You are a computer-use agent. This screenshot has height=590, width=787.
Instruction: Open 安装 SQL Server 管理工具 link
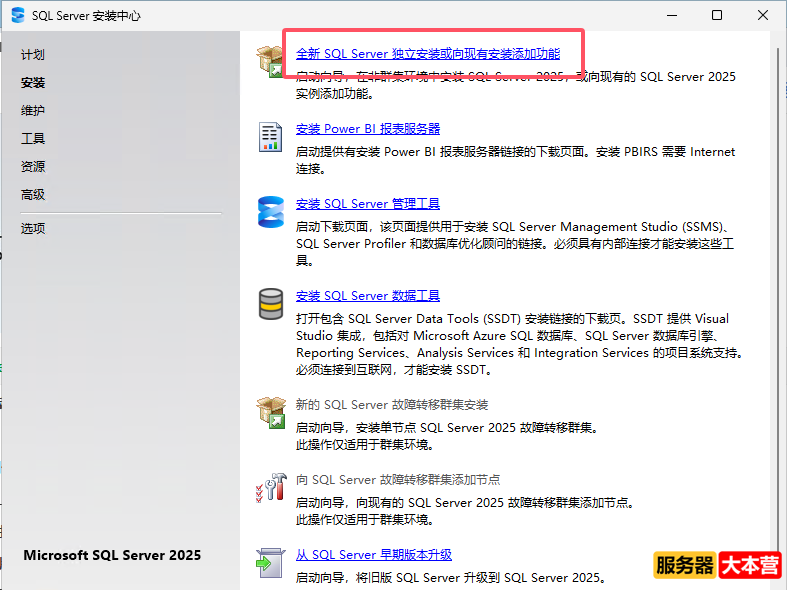[368, 204]
